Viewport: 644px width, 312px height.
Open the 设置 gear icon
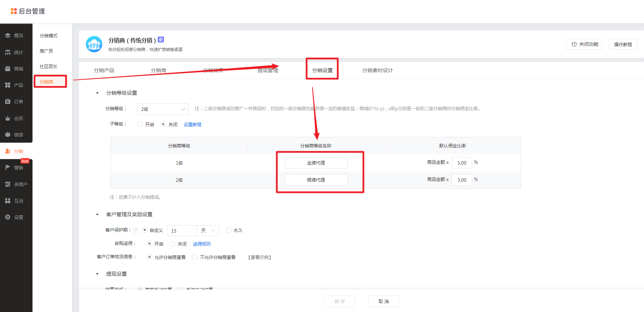click(x=8, y=217)
